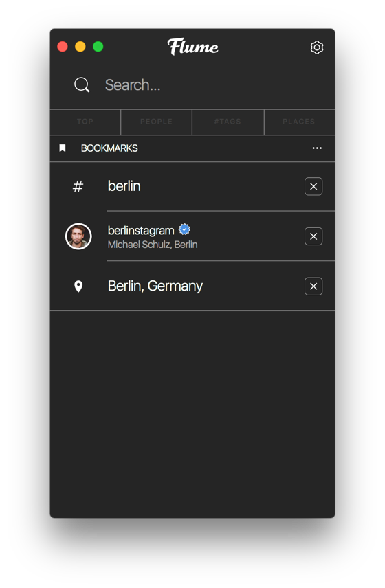Open the bookmarks three-dot options menu

pos(317,148)
